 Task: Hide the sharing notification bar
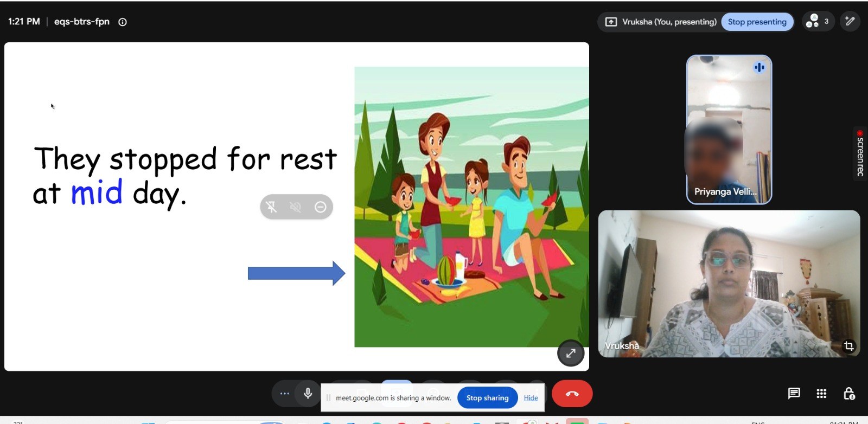point(531,398)
